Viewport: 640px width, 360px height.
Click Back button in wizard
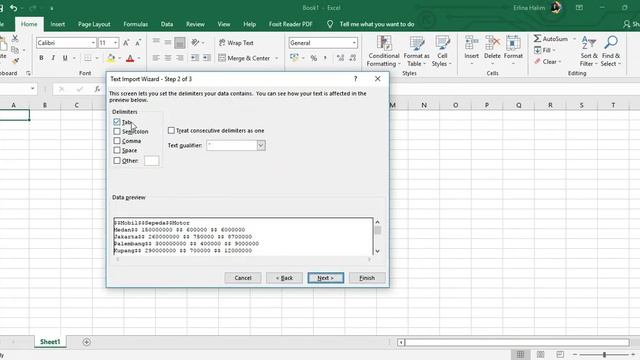pos(284,278)
